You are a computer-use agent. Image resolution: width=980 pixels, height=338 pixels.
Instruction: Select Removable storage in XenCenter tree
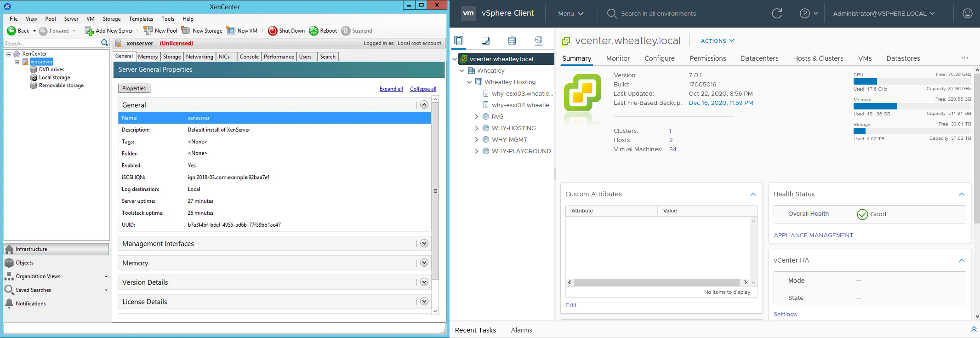coord(61,86)
